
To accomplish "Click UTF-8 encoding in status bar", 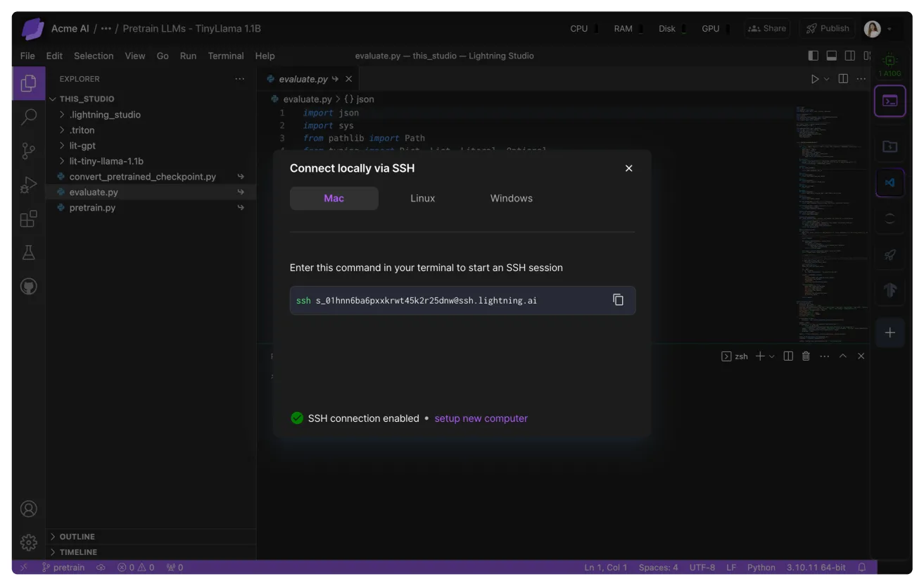I will tap(702, 567).
